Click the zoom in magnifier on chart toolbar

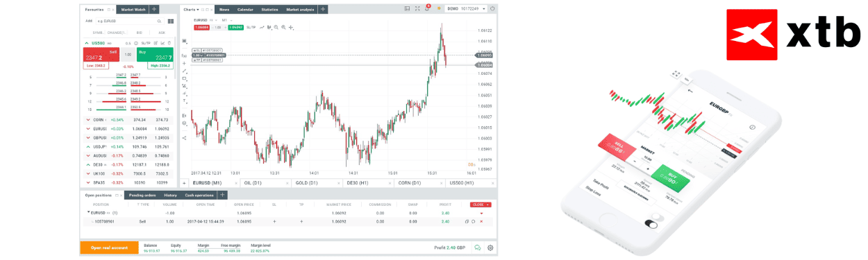283,27
